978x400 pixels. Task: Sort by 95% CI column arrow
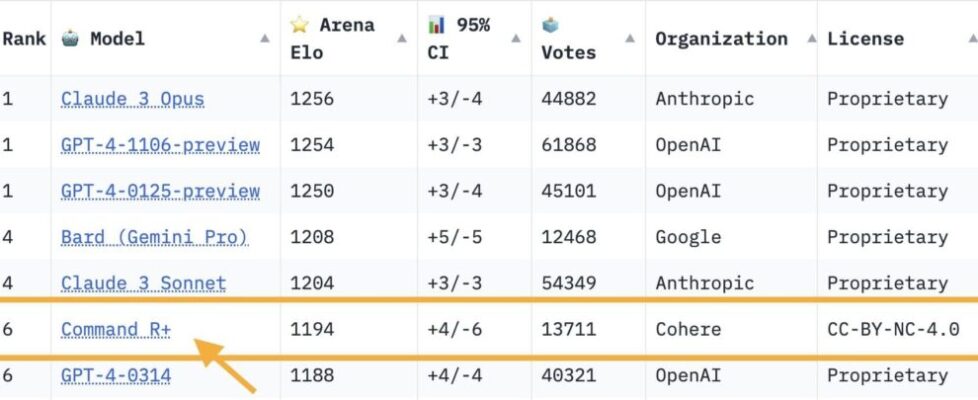pos(516,39)
